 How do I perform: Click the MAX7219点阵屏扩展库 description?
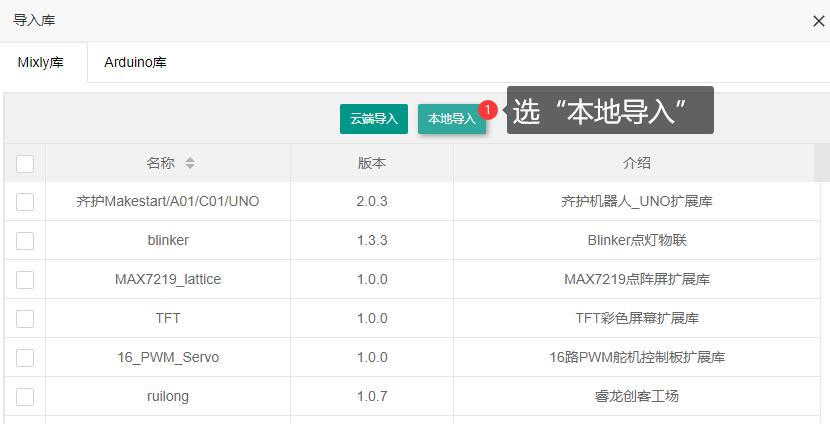[636, 279]
